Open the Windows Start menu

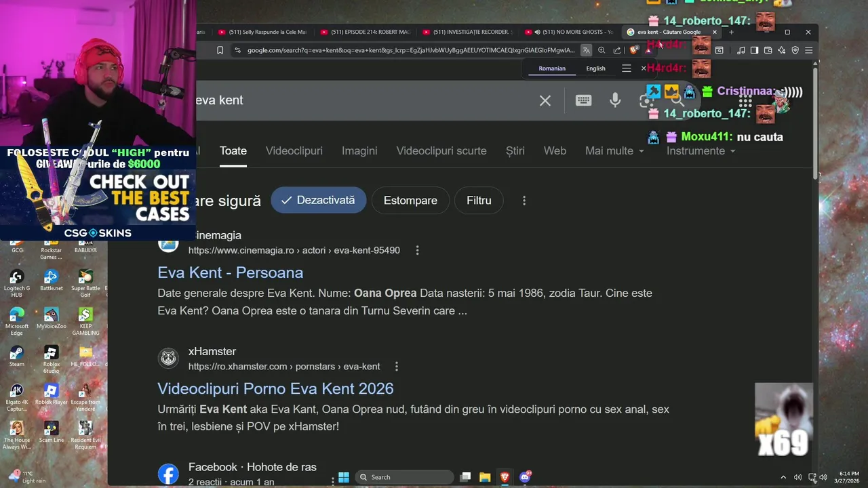click(x=344, y=477)
